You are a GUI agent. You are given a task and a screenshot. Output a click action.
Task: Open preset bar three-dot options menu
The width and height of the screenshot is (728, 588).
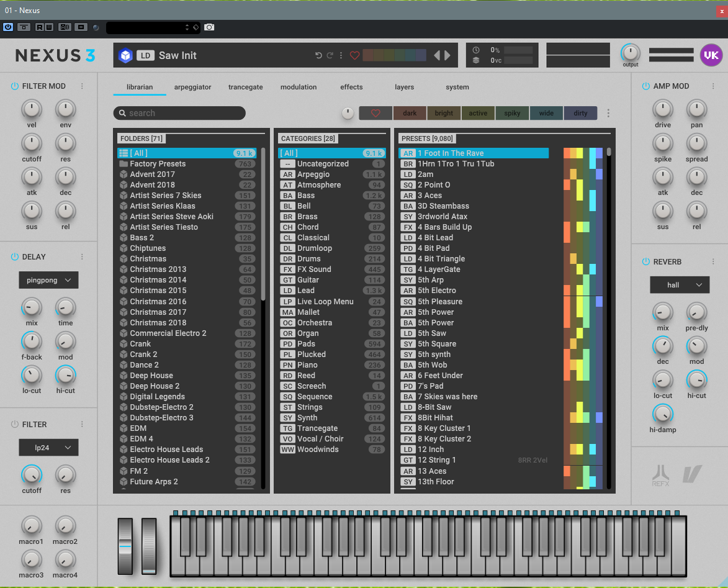(341, 55)
